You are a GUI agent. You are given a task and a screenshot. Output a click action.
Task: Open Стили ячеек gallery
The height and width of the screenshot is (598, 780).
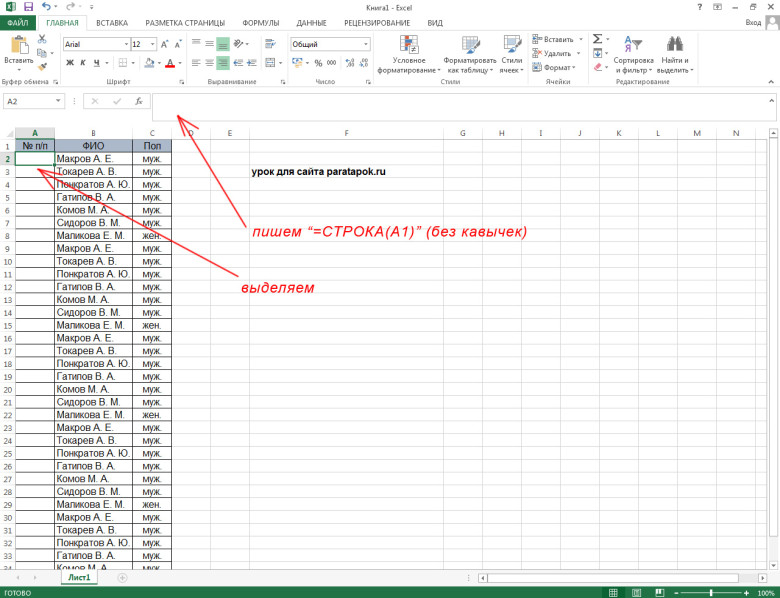[x=511, y=54]
